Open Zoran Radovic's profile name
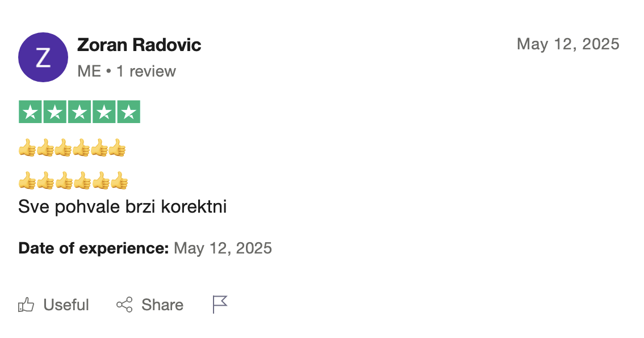644x338 pixels. [139, 45]
